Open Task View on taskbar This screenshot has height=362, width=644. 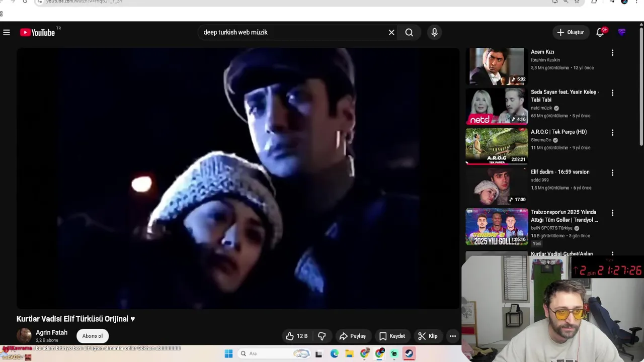pyautogui.click(x=318, y=354)
